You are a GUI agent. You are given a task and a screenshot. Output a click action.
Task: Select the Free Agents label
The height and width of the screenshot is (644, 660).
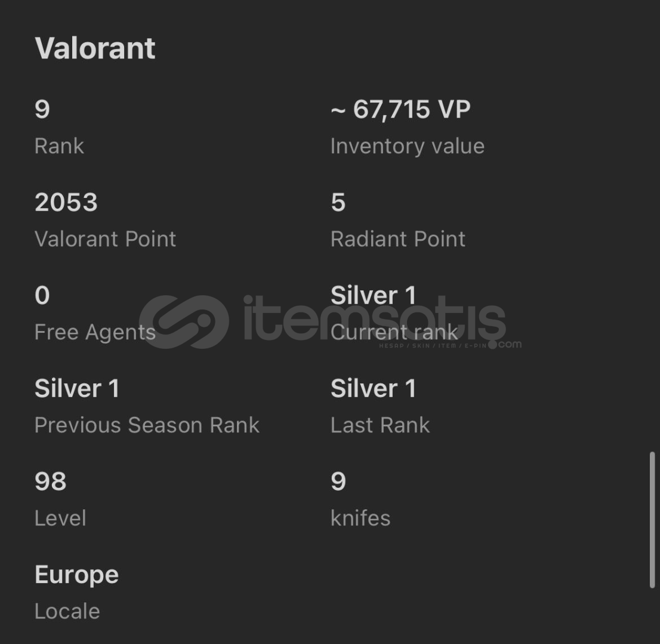(x=95, y=332)
